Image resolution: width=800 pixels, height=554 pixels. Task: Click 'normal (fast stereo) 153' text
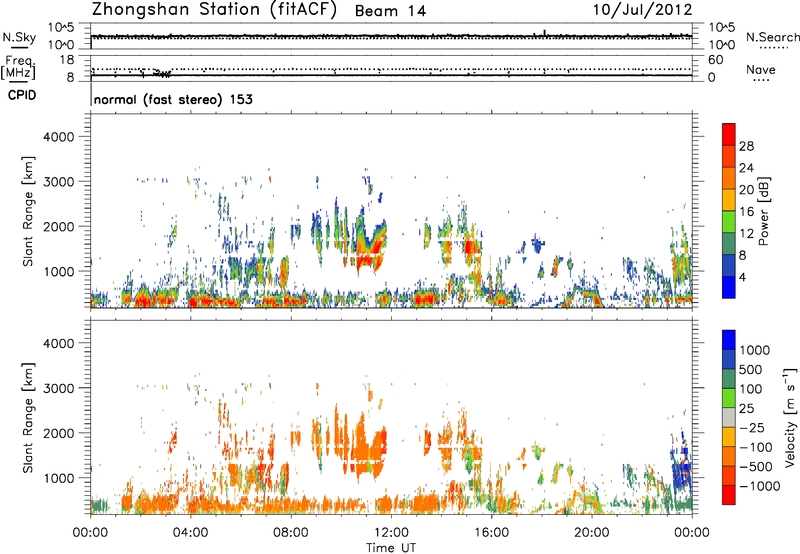tap(173, 99)
